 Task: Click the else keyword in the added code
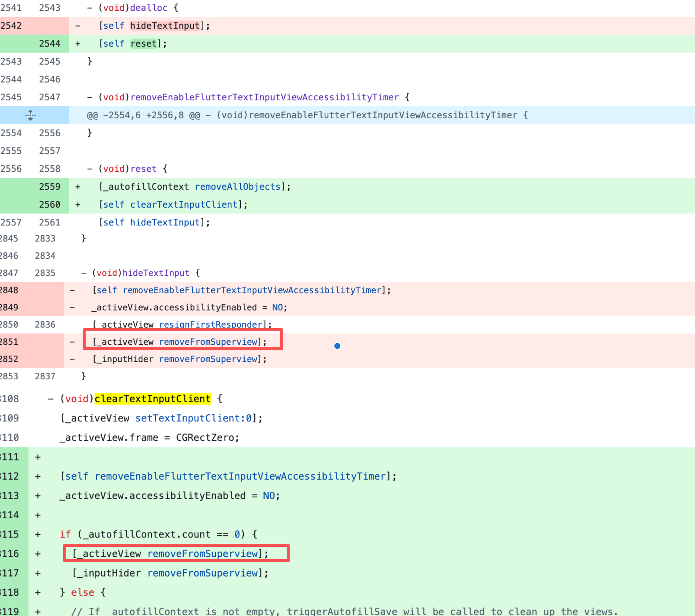[x=83, y=592]
